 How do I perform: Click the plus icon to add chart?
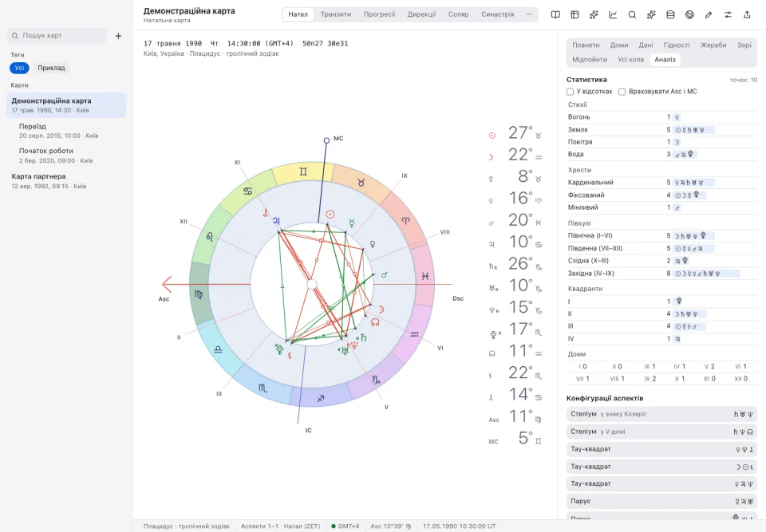tap(118, 36)
